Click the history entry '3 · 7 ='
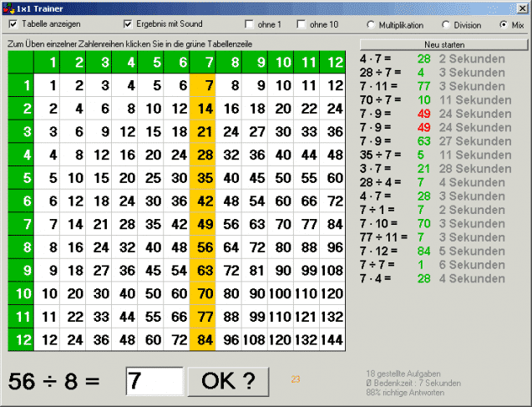This screenshot has height=407, width=532. [375, 168]
